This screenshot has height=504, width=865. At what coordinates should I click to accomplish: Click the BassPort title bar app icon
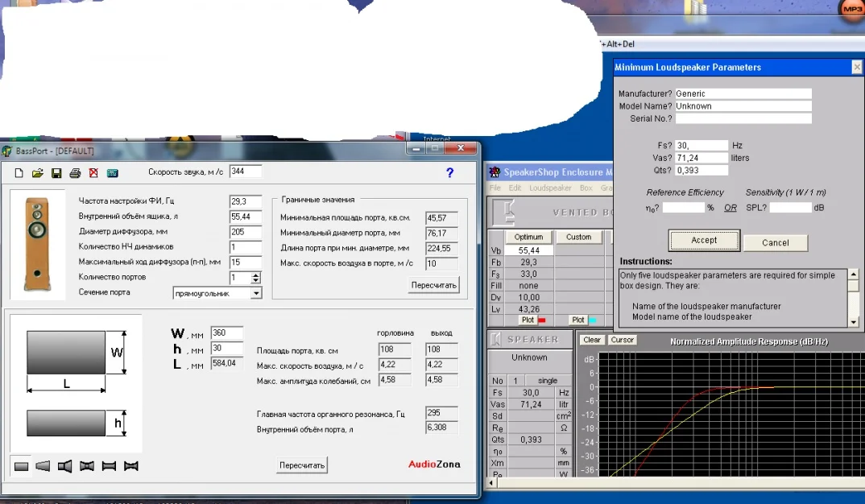pos(6,151)
